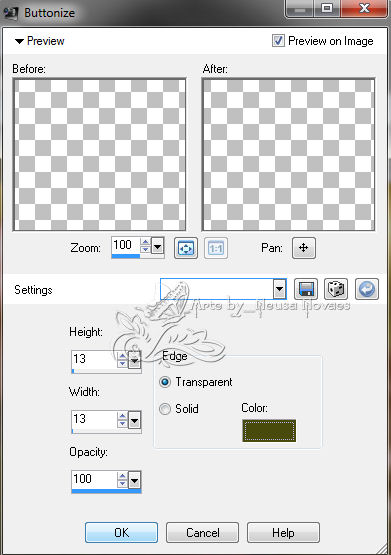The image size is (391, 555).
Task: Open the Opacity slider dropdown arrow
Action: click(x=134, y=480)
